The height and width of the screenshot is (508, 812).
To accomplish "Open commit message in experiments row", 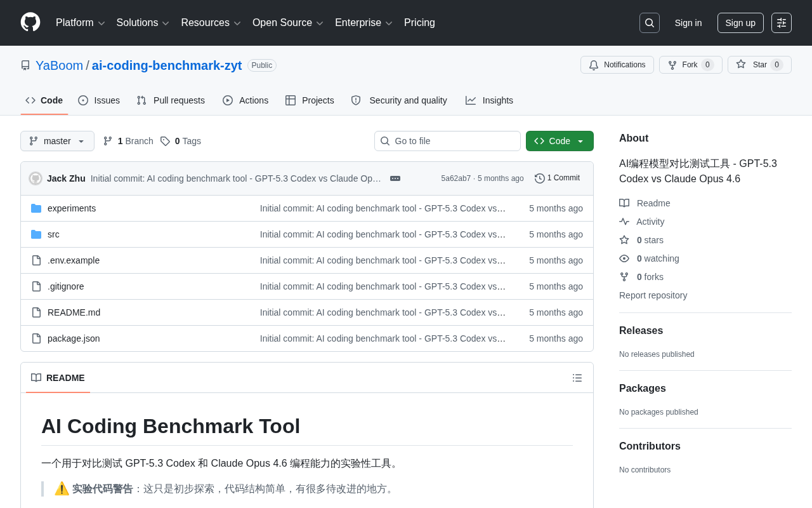I will [x=383, y=208].
